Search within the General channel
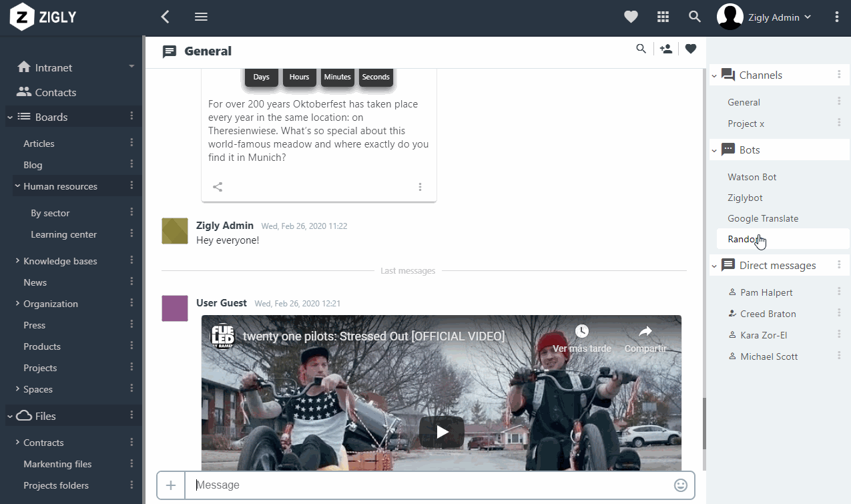Screen dimensions: 851x504 pyautogui.click(x=641, y=49)
